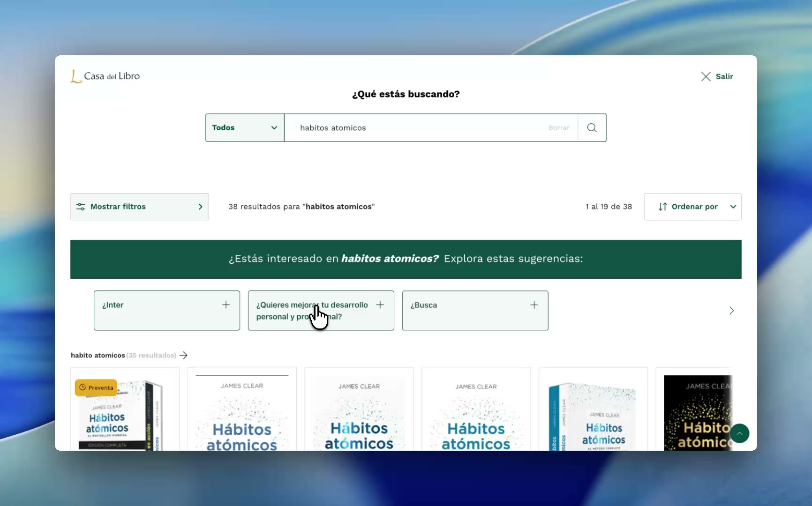812x506 pixels.
Task: Click the magnifying glass search icon
Action: 592,128
